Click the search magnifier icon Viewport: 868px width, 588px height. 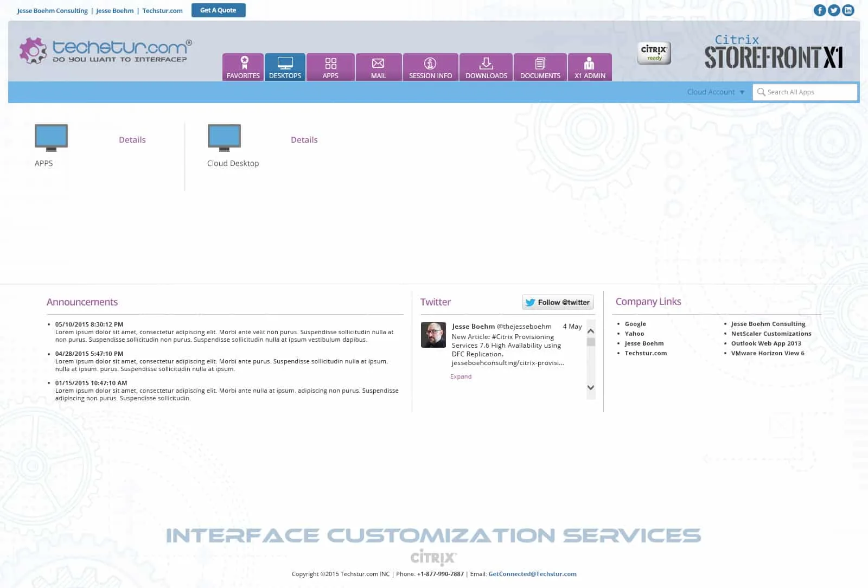point(761,92)
